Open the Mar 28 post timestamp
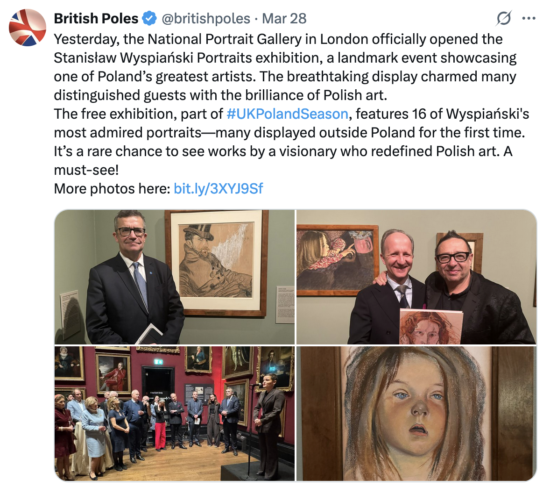 click(284, 19)
